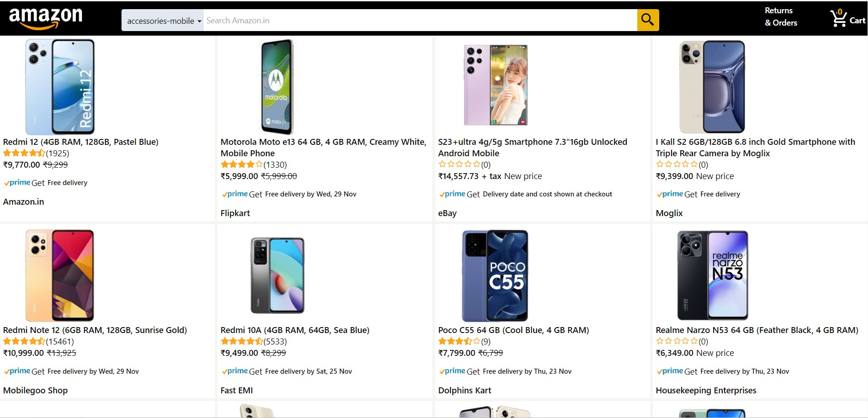
Task: Click the Poco C55 phone thumbnail
Action: pos(495,275)
